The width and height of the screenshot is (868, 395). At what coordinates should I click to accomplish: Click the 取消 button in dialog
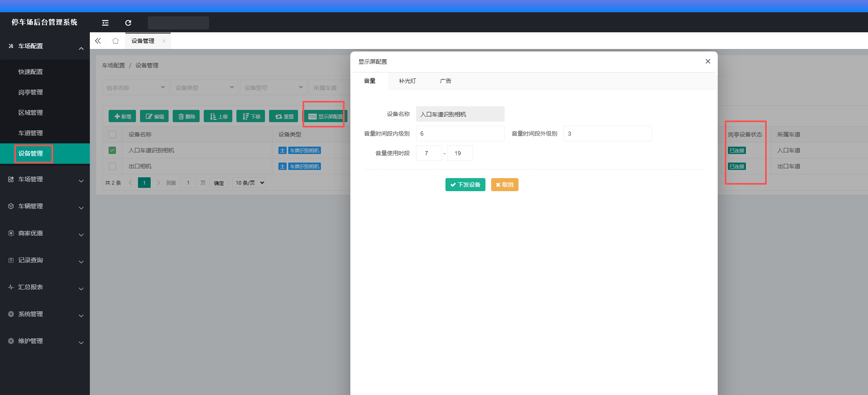(x=505, y=185)
